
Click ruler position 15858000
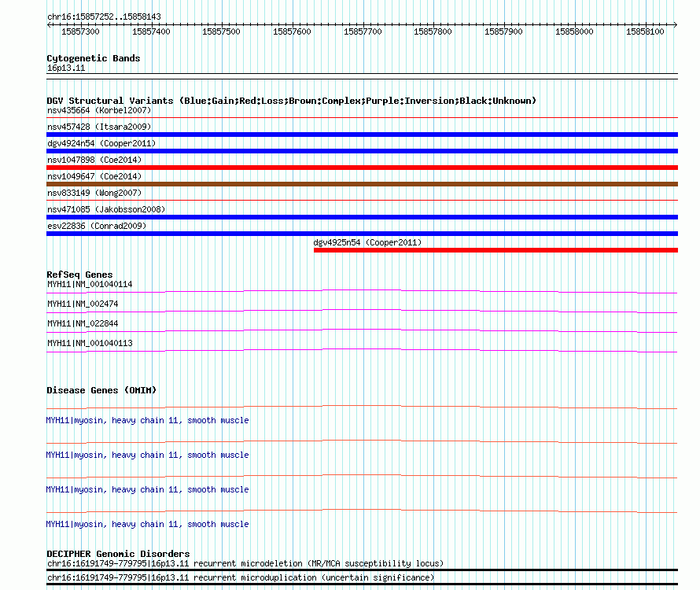575,31
